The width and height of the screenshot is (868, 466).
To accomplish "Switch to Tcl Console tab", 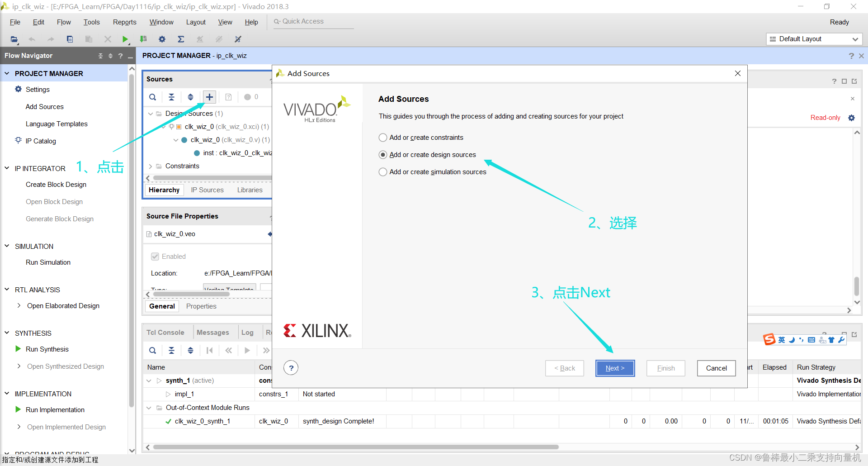I will pos(165,333).
